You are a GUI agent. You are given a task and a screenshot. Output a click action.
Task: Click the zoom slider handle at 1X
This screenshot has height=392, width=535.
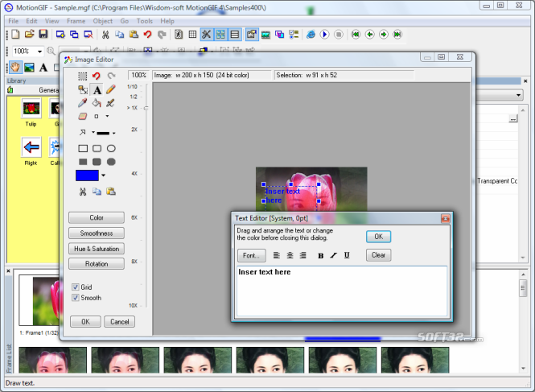point(146,108)
